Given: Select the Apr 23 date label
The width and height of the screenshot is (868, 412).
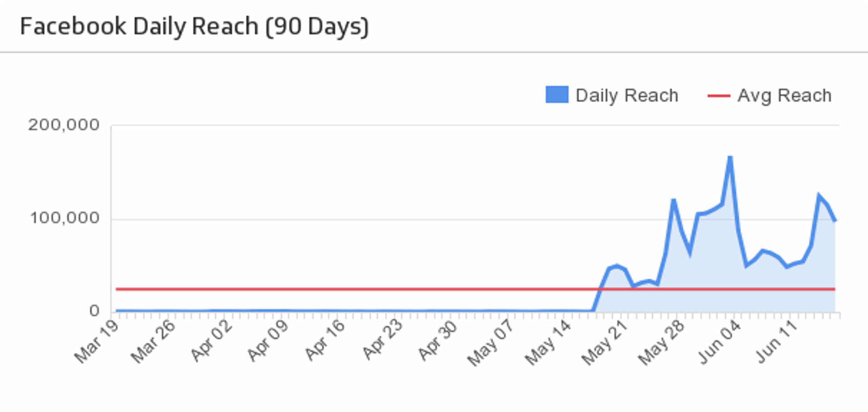Looking at the screenshot, I should tap(382, 341).
